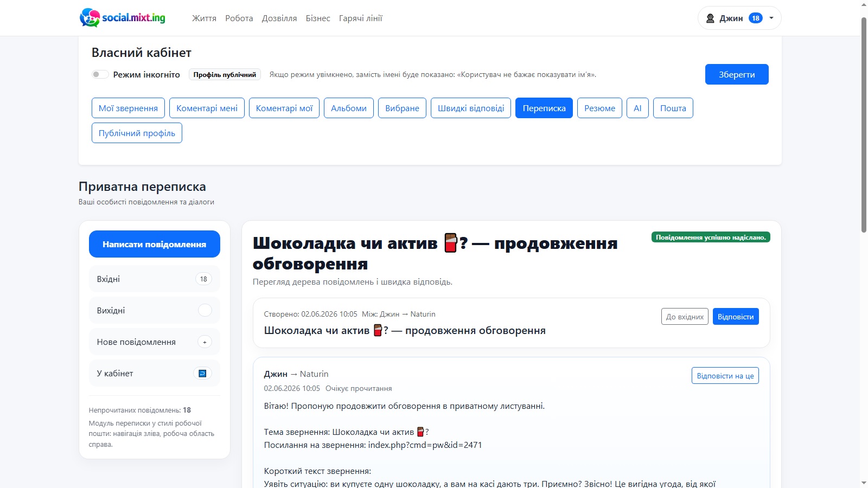868x488 pixels.
Task: Click the Написати повідомлення button
Action: coord(155,244)
